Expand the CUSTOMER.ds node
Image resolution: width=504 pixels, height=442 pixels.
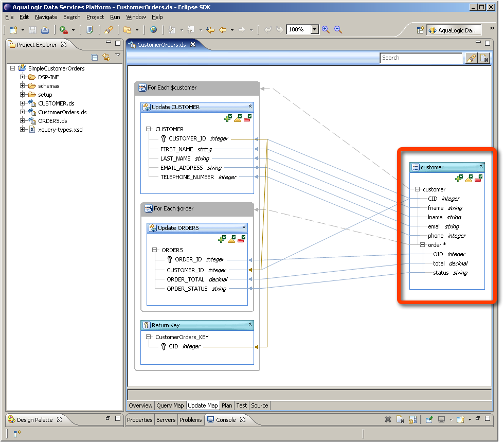pos(22,103)
